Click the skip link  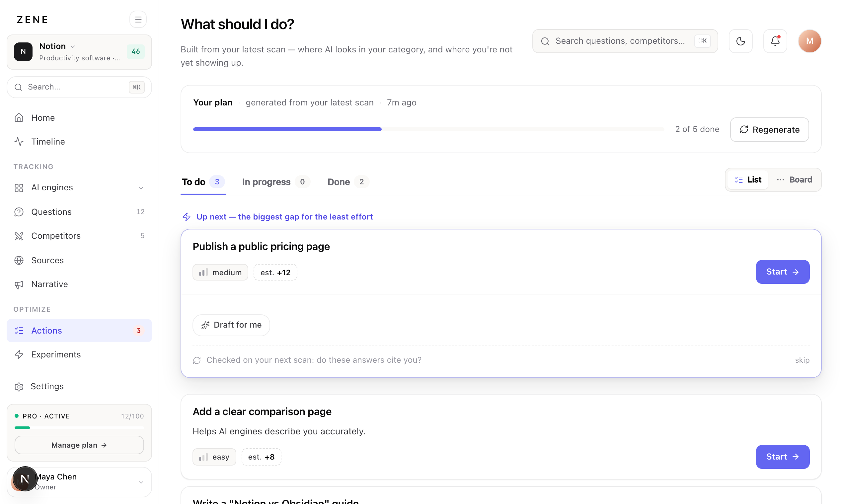(802, 360)
